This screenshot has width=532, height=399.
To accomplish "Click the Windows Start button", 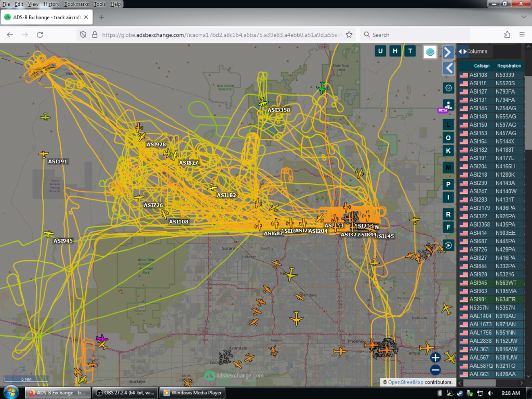I will [10, 393].
